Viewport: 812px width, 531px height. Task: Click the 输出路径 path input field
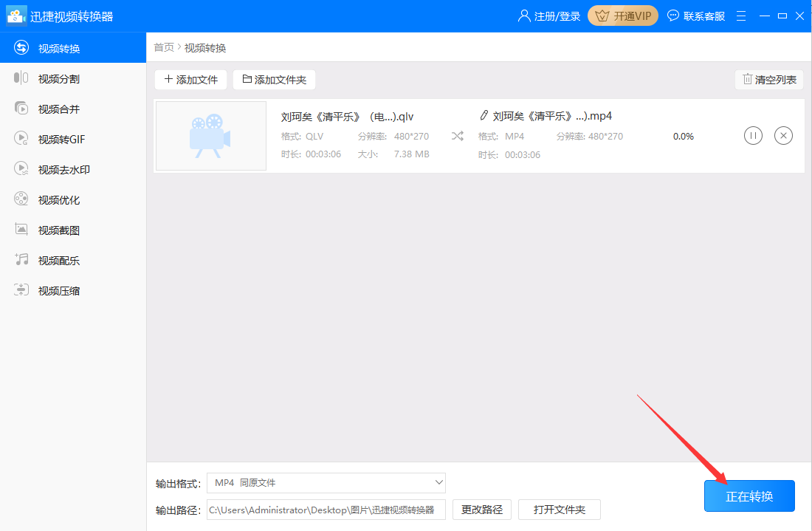326,510
